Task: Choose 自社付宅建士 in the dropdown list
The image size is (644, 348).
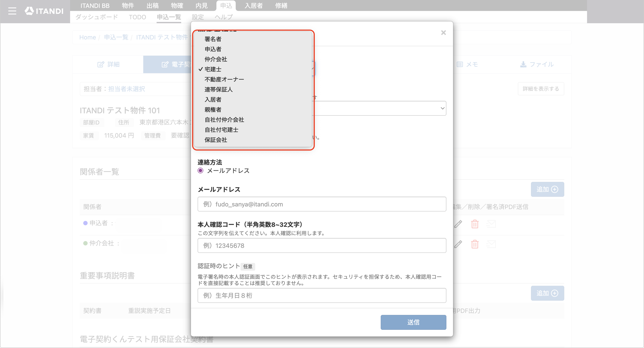Action: 253,130
